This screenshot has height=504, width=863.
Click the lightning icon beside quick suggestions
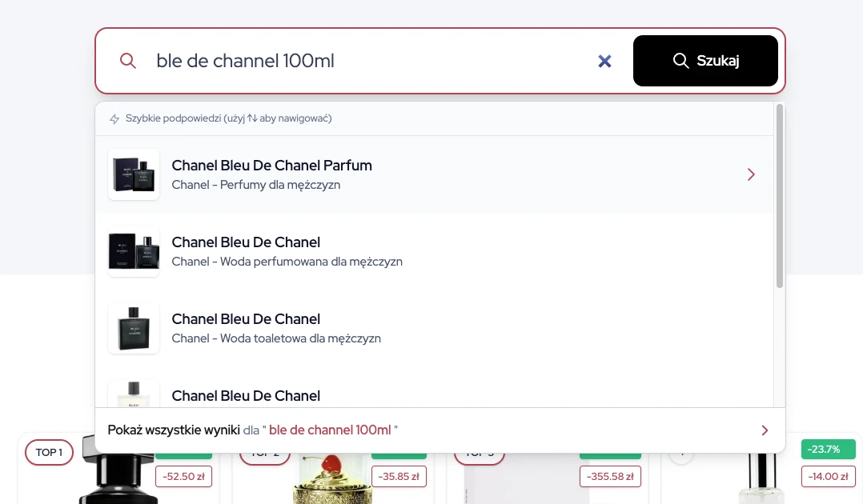coord(114,119)
